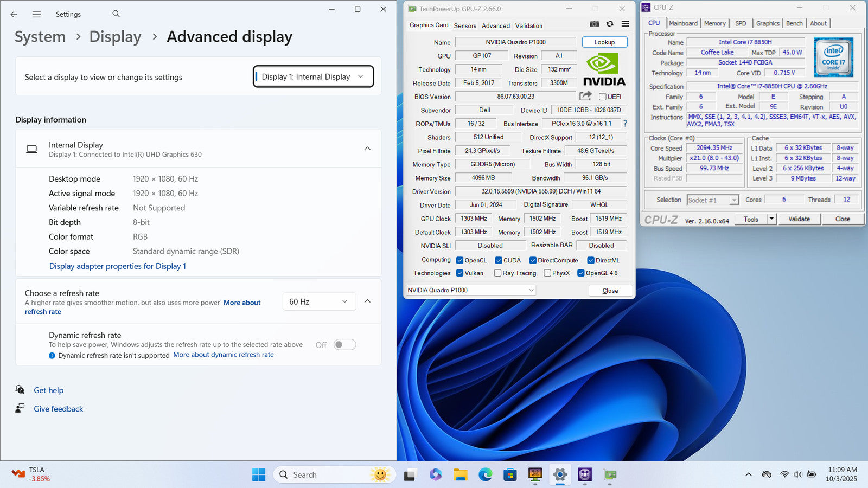
Task: Click the bus interface question mark icon
Action: click(625, 124)
